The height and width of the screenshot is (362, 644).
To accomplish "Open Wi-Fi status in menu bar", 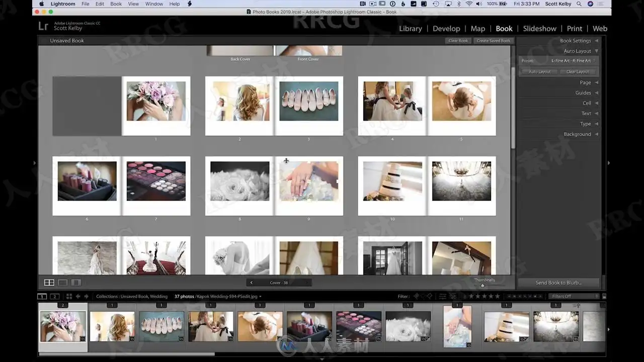I will click(x=469, y=4).
